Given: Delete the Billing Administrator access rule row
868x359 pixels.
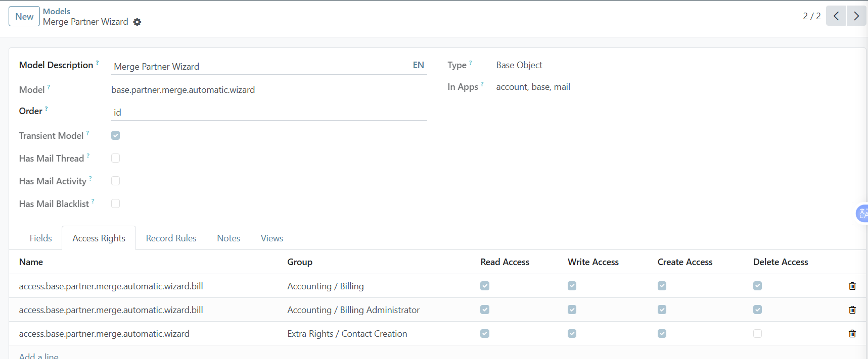Looking at the screenshot, I should click(x=852, y=310).
